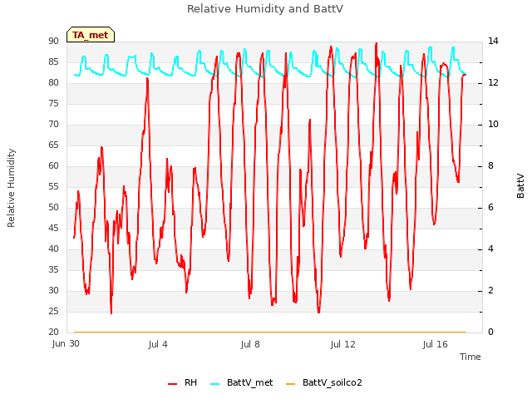Click the '75' left axis tick value
This screenshot has width=532, height=399.
point(53,103)
